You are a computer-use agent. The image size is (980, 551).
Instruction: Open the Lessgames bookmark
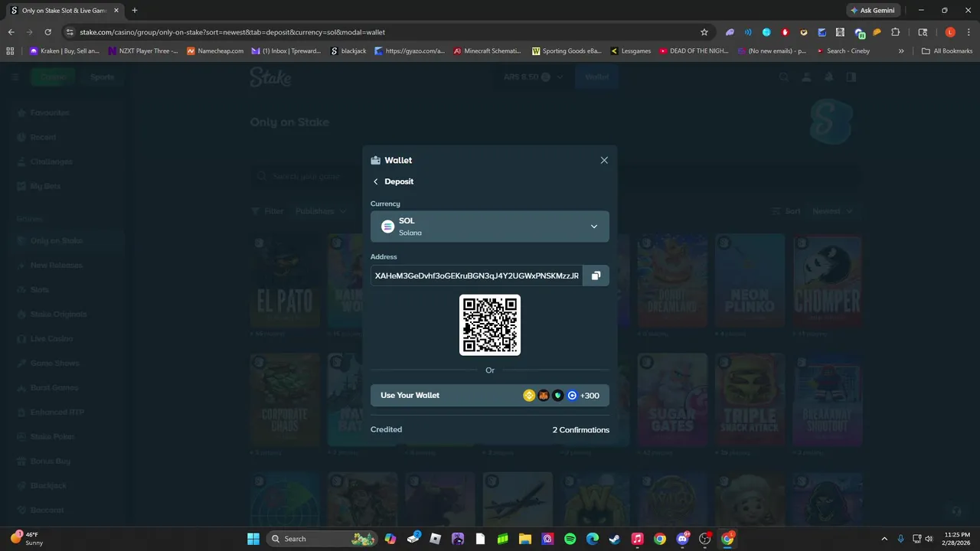tap(631, 51)
